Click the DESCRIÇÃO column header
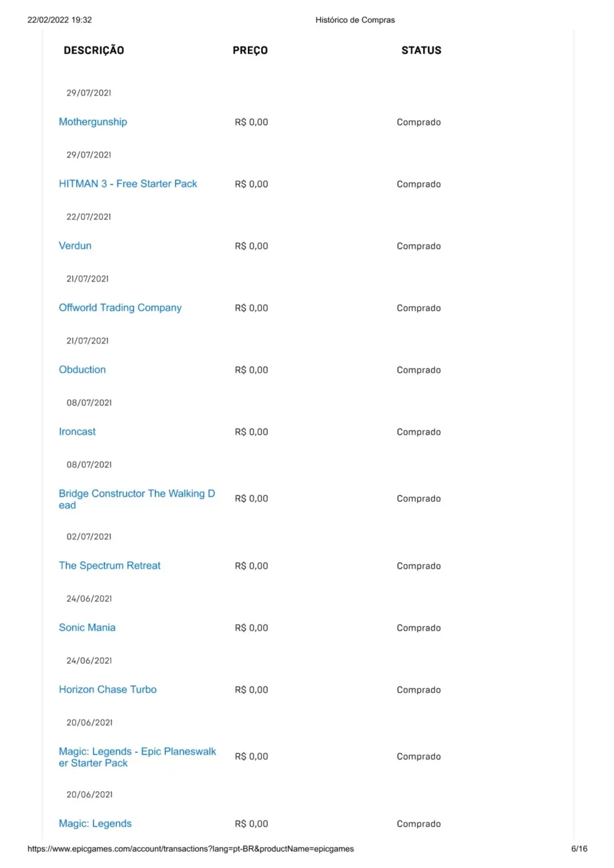614x868 pixels. click(94, 50)
